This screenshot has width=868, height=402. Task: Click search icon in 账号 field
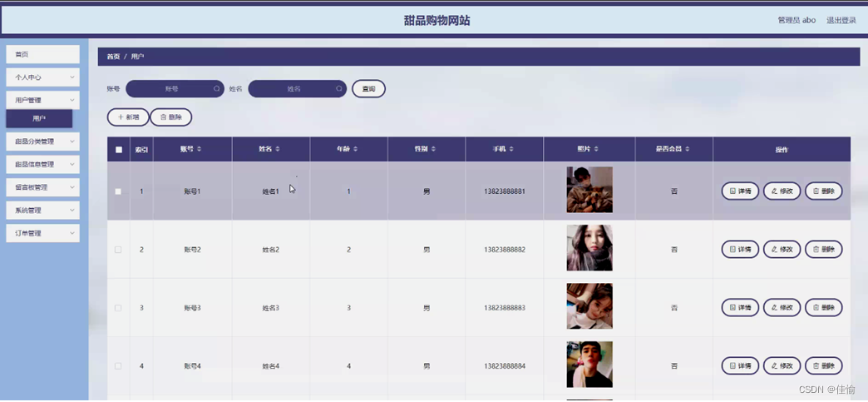click(x=216, y=89)
